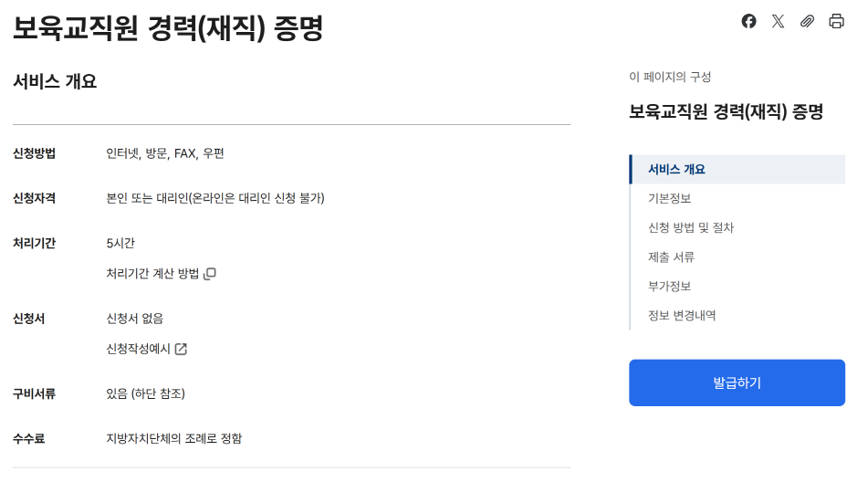The height and width of the screenshot is (482, 868).
Task: Click the 서비스 개요 section heading
Action: point(55,81)
